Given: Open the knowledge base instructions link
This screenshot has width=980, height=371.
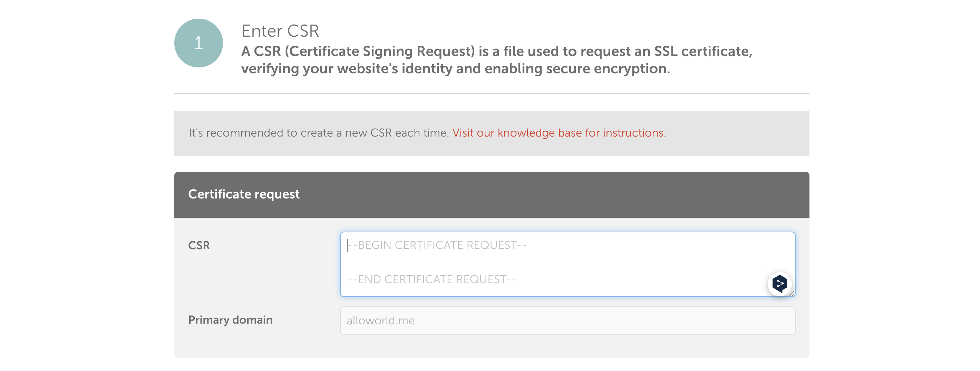Looking at the screenshot, I should 559,132.
